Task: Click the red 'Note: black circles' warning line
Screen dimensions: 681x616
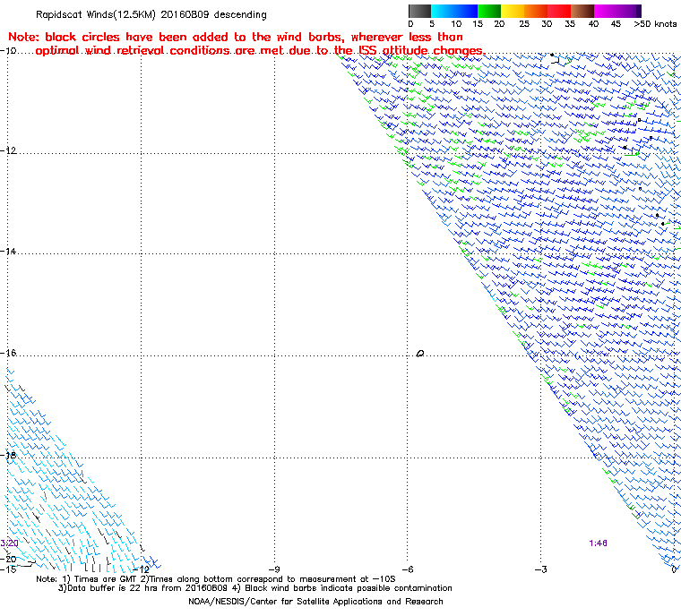Action: pyautogui.click(x=236, y=37)
